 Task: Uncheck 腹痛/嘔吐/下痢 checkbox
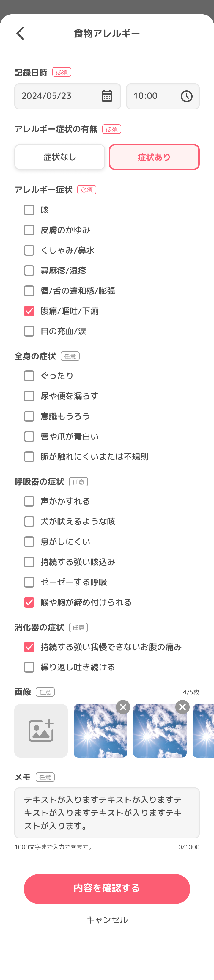29,311
